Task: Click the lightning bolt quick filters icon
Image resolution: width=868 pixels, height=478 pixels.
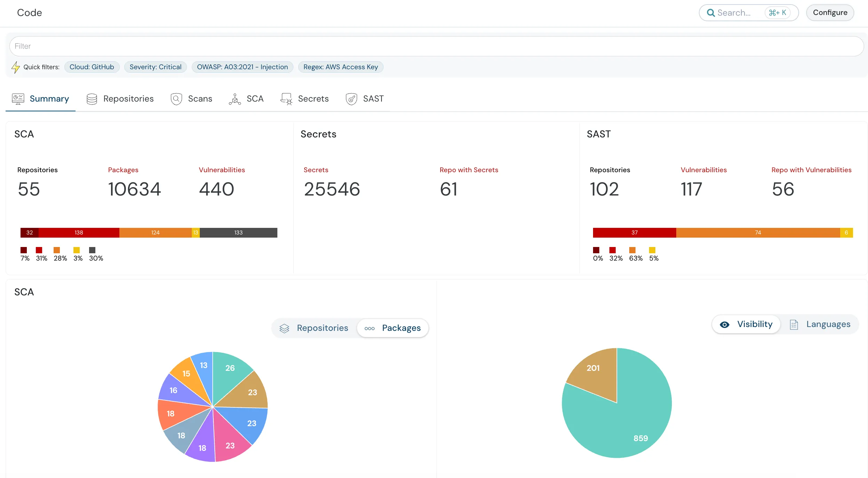Action: click(15, 67)
